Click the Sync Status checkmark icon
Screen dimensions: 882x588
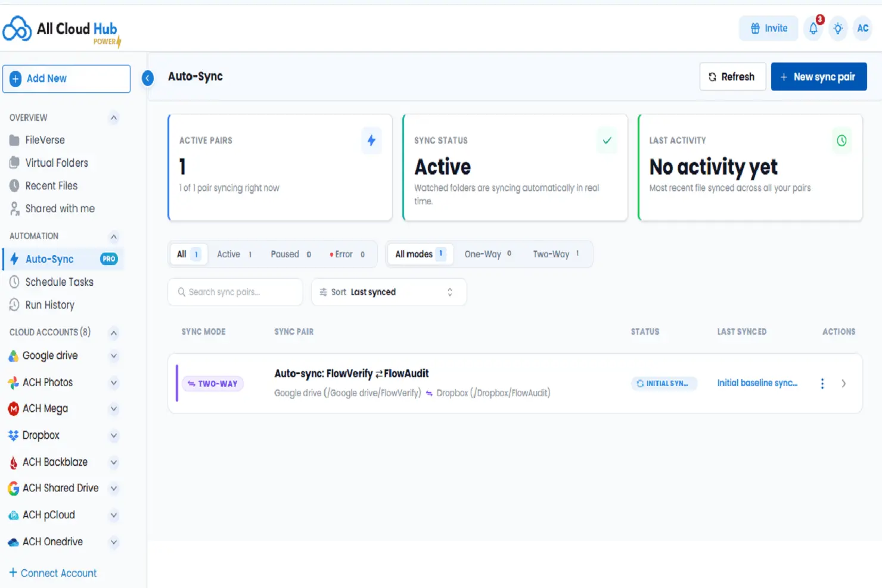coord(607,141)
